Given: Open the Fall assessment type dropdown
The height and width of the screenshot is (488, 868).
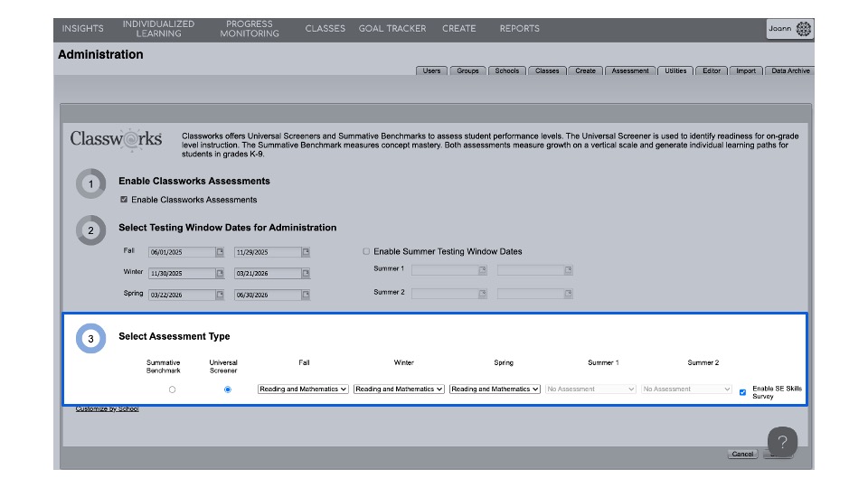Looking at the screenshot, I should [x=303, y=389].
